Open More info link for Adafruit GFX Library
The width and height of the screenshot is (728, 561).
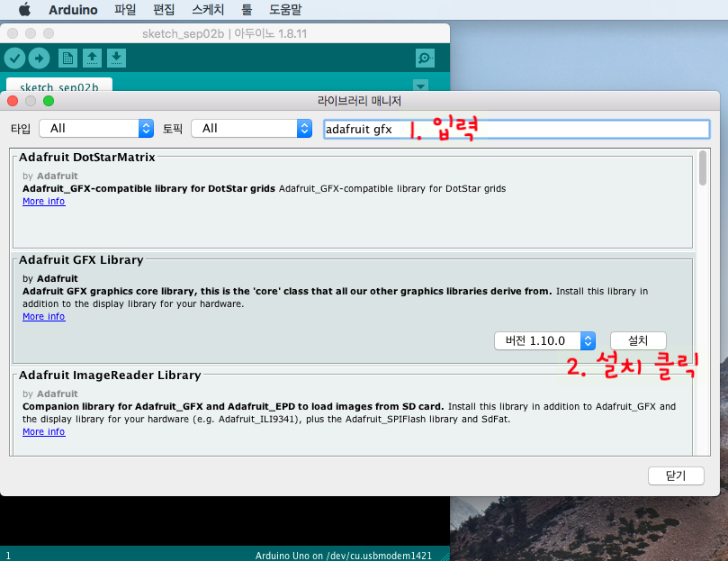[43, 317]
